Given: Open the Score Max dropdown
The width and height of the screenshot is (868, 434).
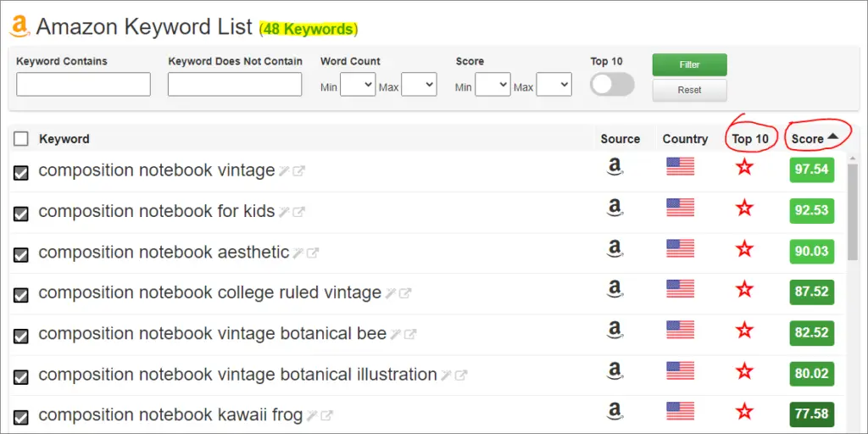Looking at the screenshot, I should (554, 84).
